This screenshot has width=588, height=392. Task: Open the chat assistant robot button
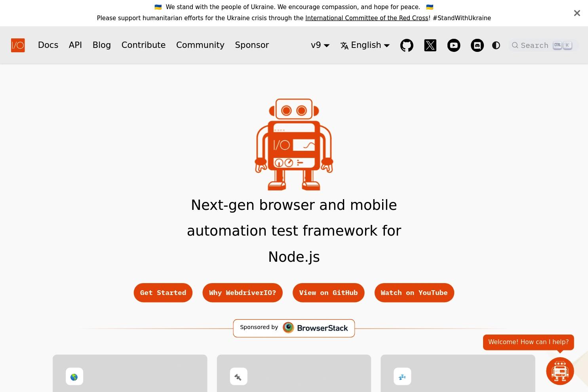[x=560, y=371]
